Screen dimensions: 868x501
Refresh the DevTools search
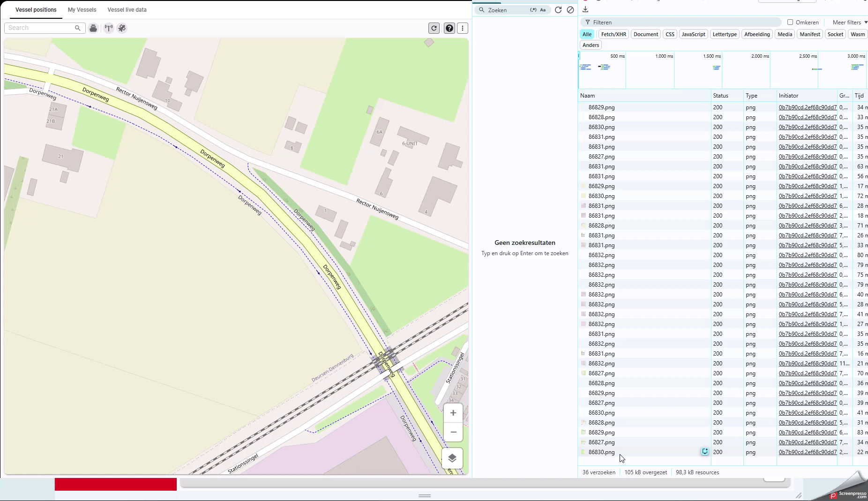pyautogui.click(x=558, y=10)
